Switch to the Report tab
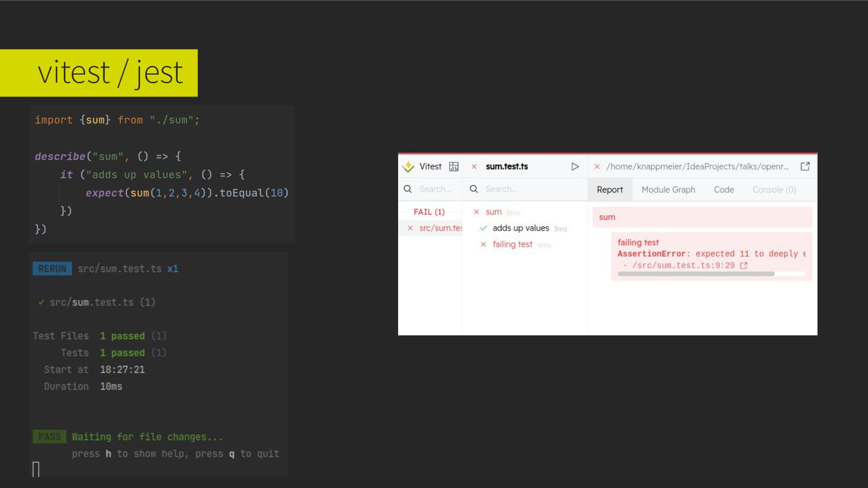 pos(610,190)
